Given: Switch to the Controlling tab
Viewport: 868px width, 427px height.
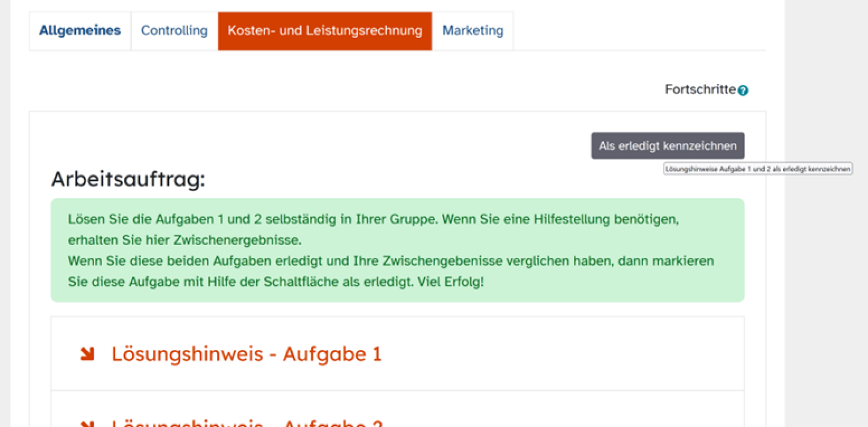Looking at the screenshot, I should coord(174,30).
